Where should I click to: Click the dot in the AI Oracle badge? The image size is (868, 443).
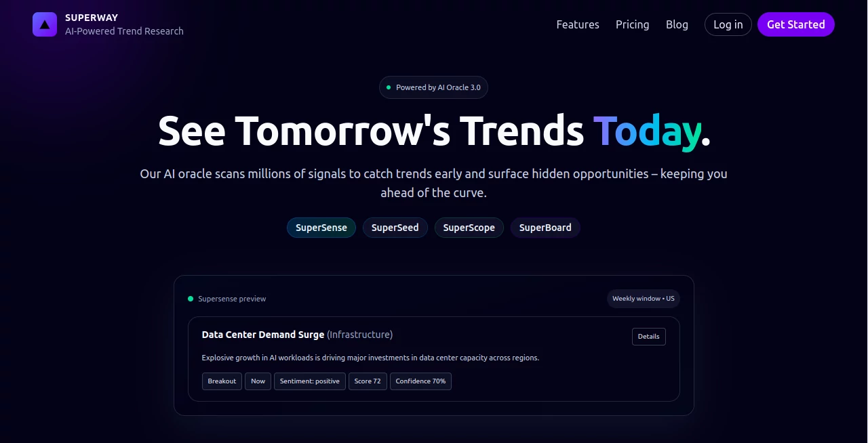point(388,87)
